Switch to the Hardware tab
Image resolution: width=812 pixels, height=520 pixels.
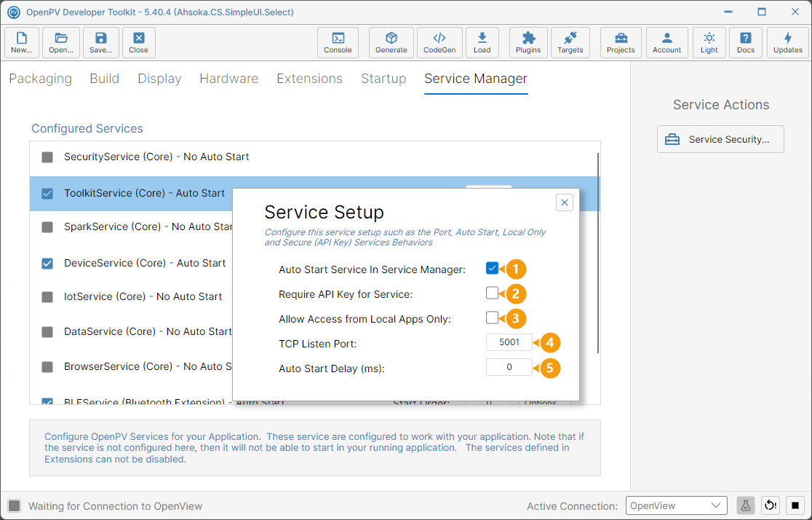(229, 79)
